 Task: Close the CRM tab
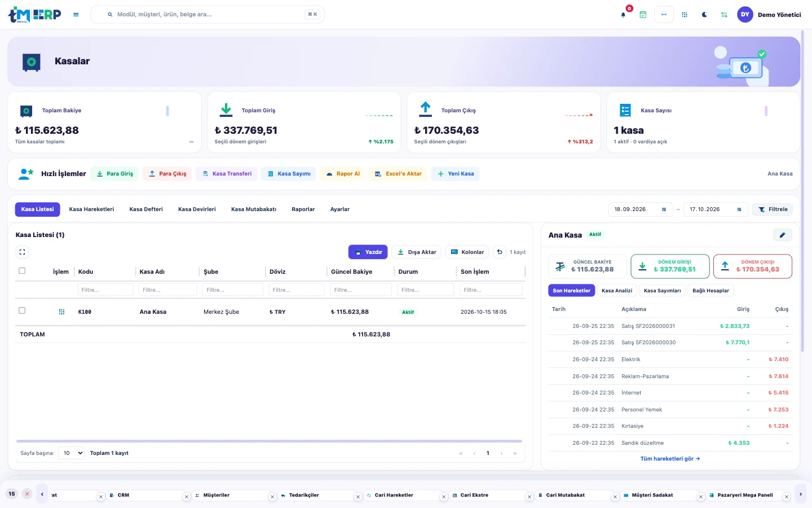(x=187, y=497)
